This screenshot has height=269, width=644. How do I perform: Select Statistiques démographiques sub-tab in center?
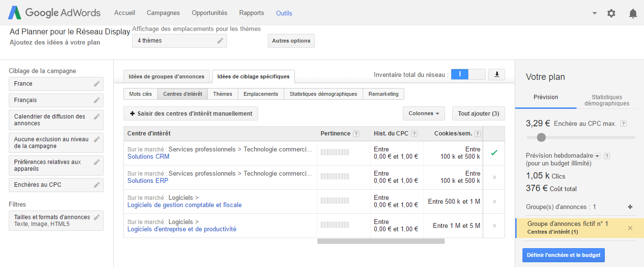tap(323, 94)
